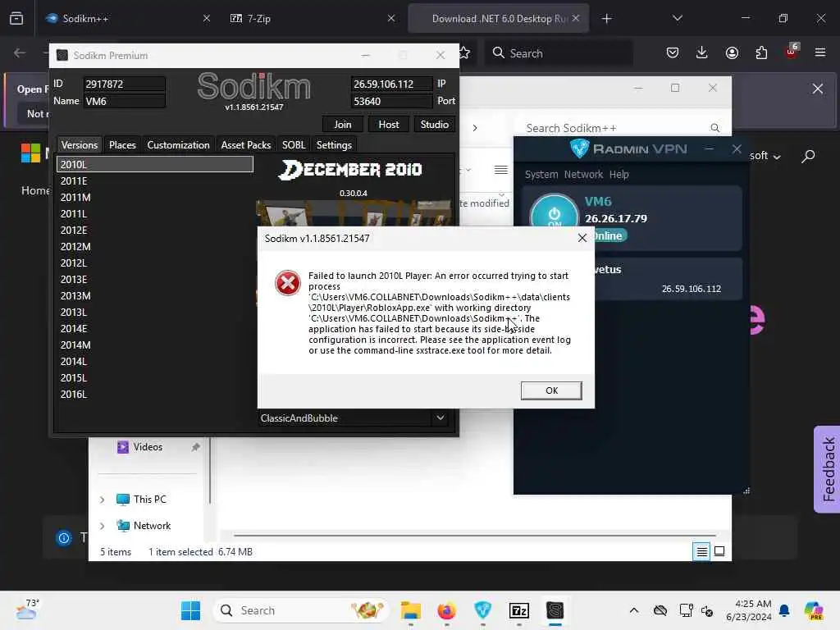Image resolution: width=840 pixels, height=630 pixels.
Task: Expand Network in Explorer sidebar
Action: [x=103, y=526]
